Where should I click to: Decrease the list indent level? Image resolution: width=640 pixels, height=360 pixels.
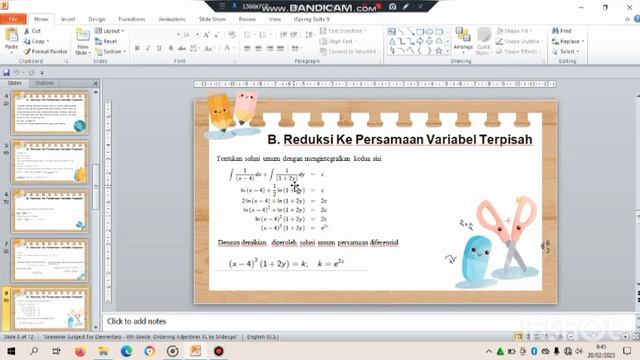(x=283, y=35)
